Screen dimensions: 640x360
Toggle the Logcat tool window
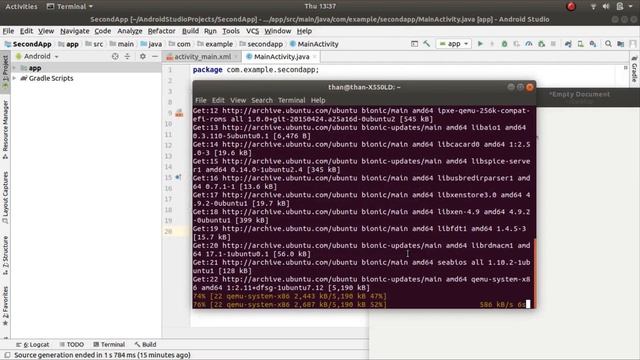(33, 344)
